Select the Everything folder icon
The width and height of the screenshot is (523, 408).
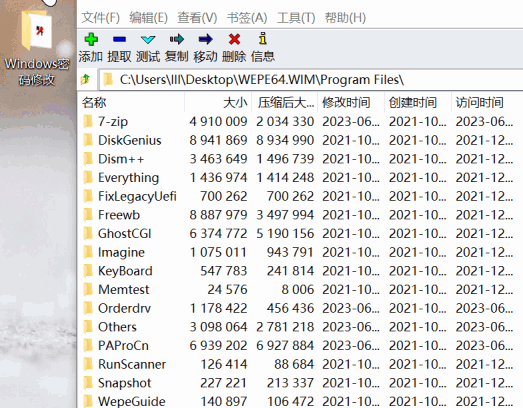(88, 177)
